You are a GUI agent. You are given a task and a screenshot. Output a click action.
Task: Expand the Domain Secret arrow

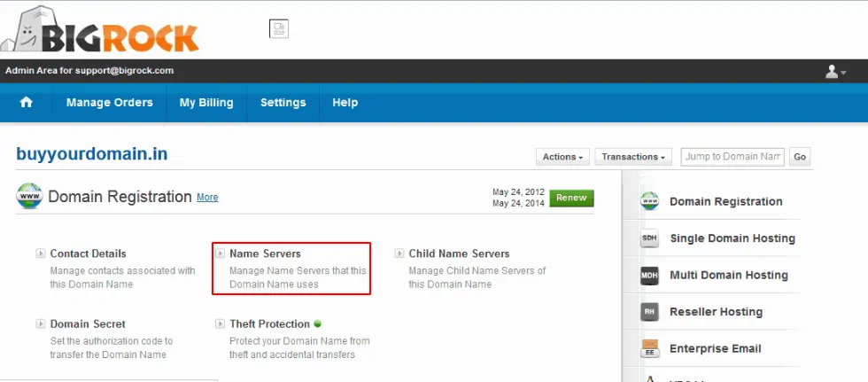point(41,324)
